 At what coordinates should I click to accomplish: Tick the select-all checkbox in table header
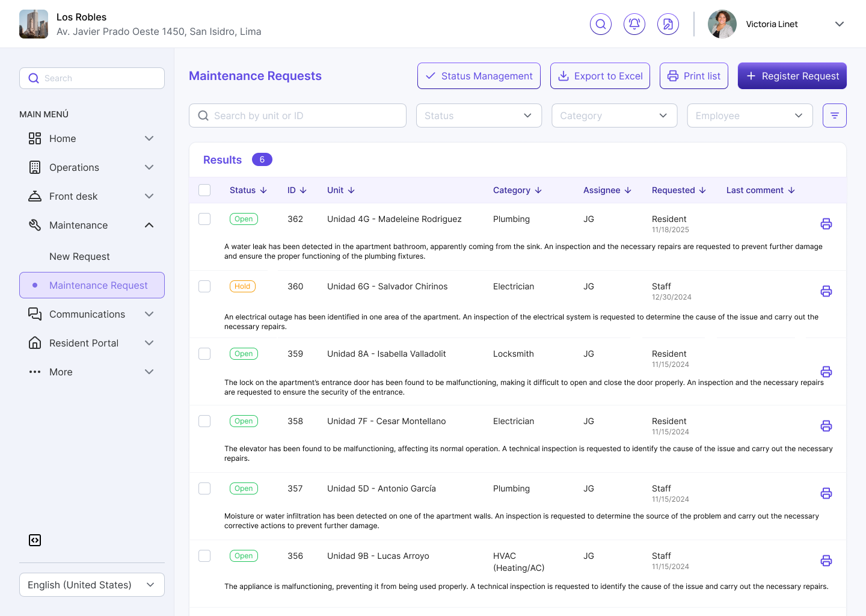pos(204,190)
